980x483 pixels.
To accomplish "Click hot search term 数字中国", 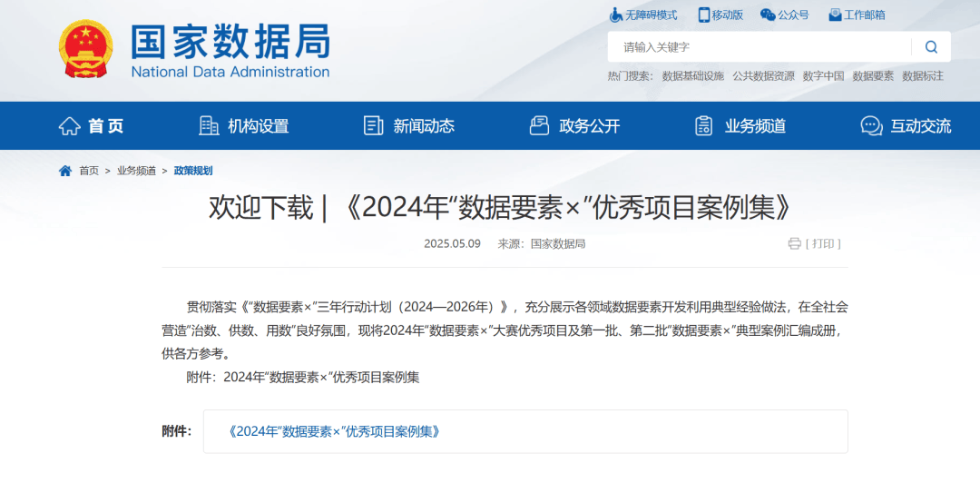I will tap(824, 76).
